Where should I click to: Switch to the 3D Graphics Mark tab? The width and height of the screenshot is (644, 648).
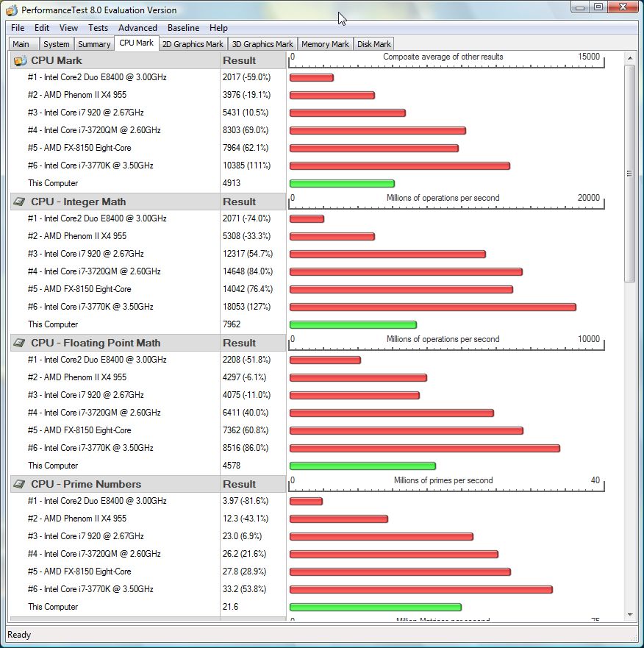[262, 44]
